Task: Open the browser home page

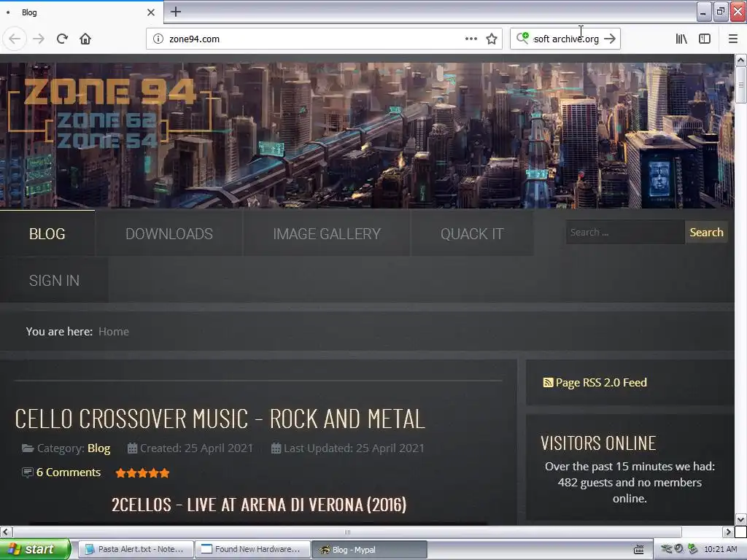Action: click(85, 39)
